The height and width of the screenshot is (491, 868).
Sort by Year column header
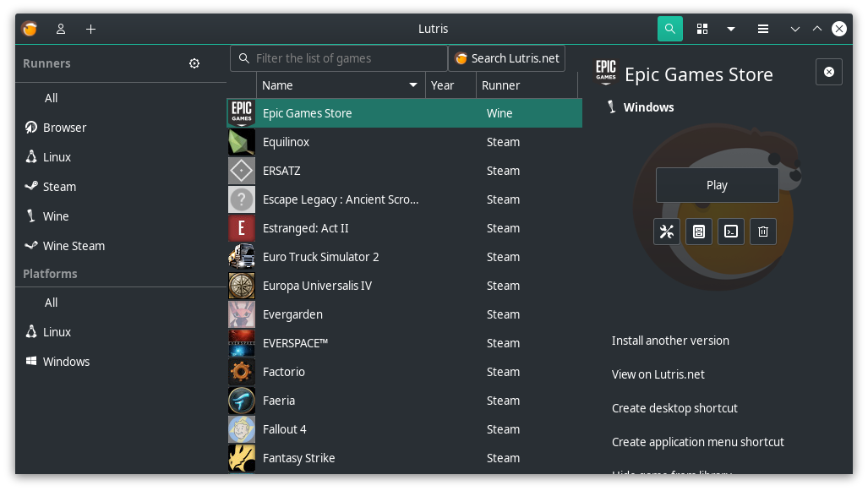click(x=450, y=85)
